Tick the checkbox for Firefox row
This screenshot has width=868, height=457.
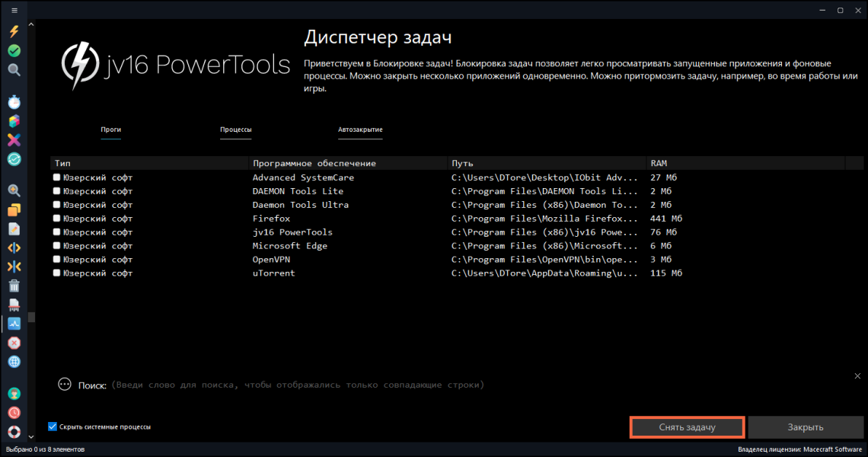click(56, 219)
